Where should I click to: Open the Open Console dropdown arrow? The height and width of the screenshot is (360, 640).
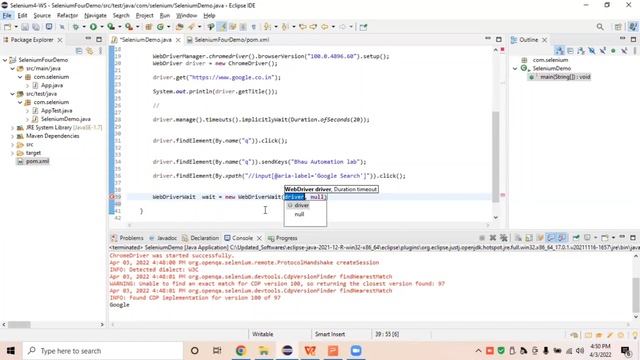pos(613,238)
